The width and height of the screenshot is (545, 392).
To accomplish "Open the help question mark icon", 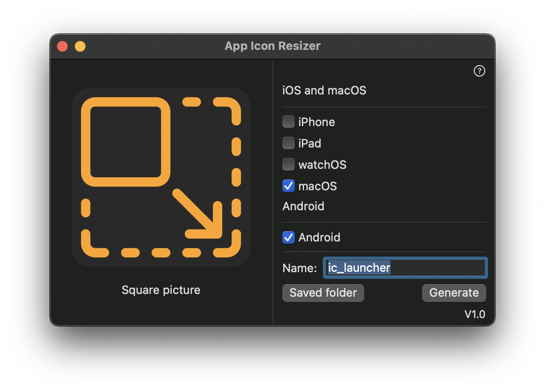I will tap(479, 71).
